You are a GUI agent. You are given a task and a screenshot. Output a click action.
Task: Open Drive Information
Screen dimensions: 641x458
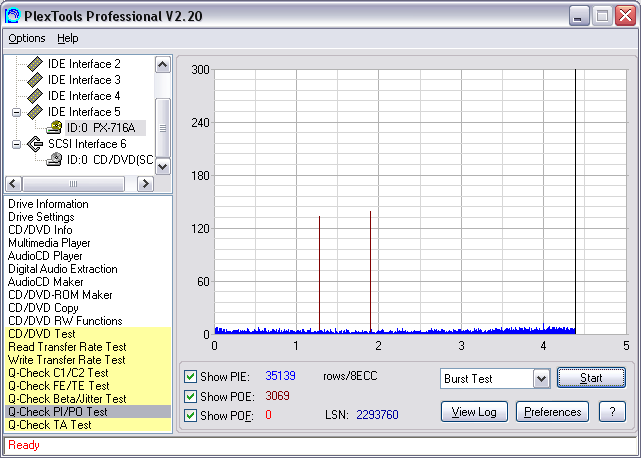(x=48, y=204)
